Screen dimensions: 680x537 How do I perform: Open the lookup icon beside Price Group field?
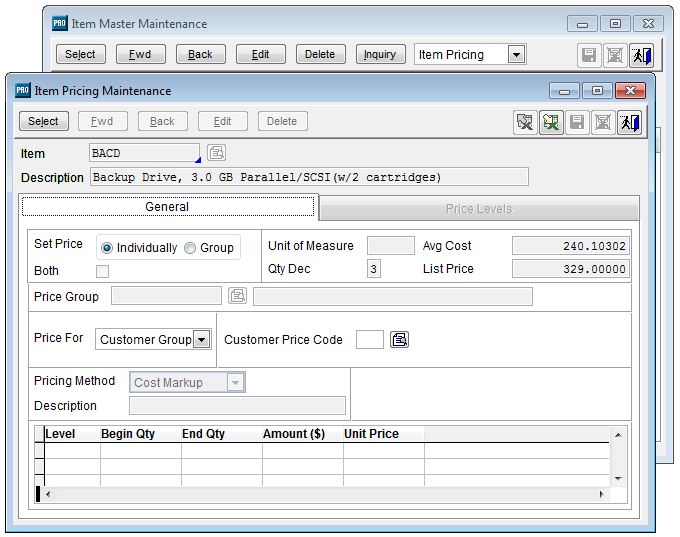[237, 296]
